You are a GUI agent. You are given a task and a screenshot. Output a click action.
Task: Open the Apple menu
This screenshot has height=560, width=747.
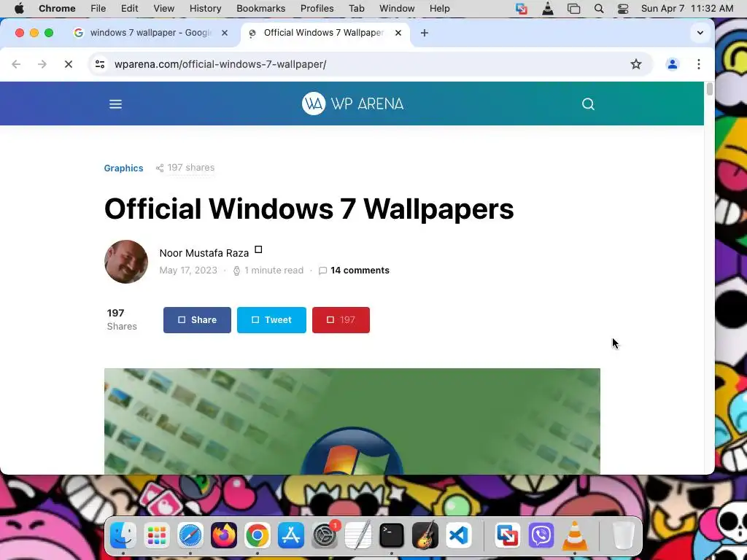(19, 9)
